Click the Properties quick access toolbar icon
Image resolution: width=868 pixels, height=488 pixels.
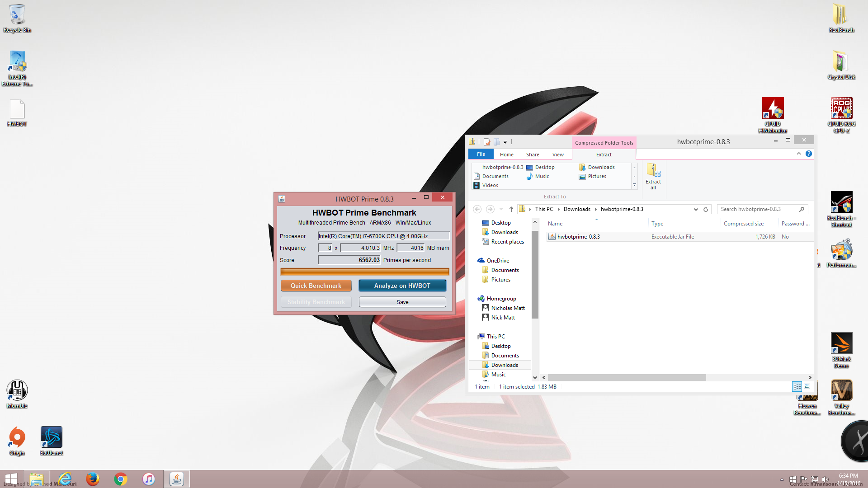point(486,142)
